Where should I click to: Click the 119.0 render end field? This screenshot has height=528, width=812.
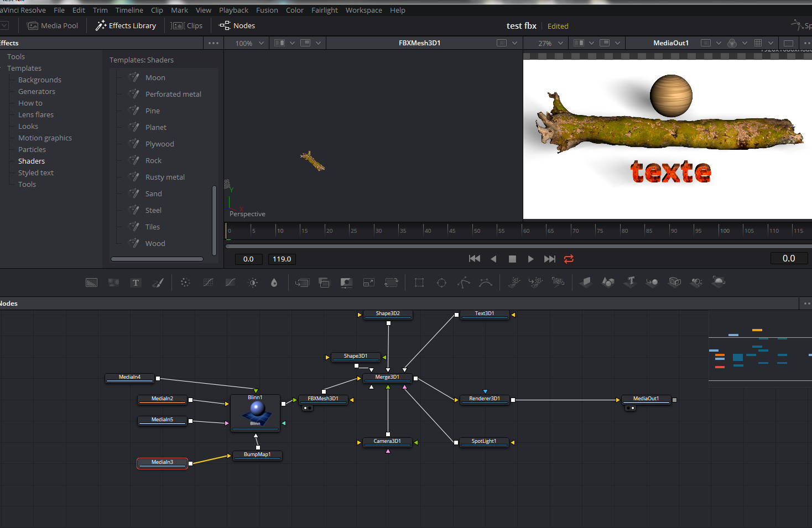tap(282, 259)
